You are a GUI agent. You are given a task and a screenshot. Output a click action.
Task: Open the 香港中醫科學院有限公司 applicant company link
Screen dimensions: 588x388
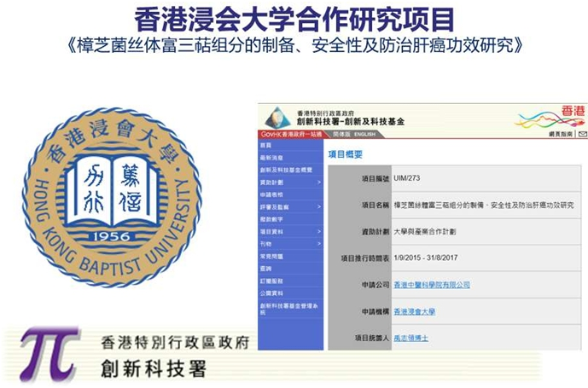[x=432, y=285]
